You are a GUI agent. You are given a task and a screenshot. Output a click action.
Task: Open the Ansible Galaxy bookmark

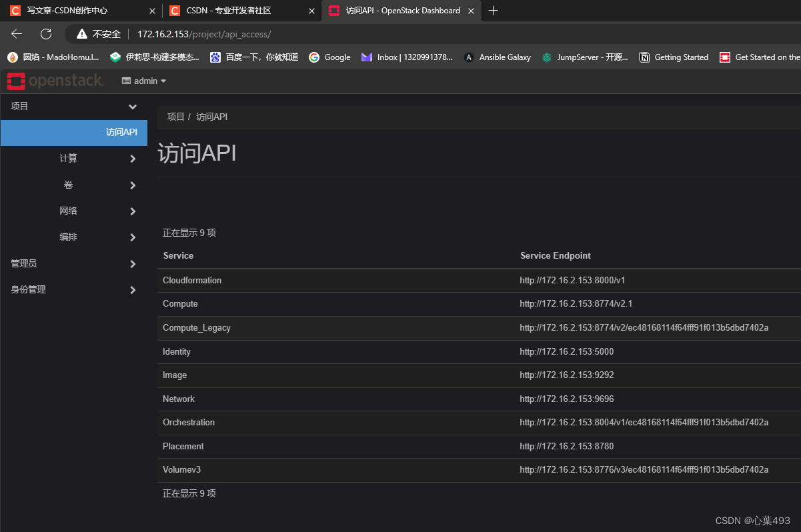497,57
